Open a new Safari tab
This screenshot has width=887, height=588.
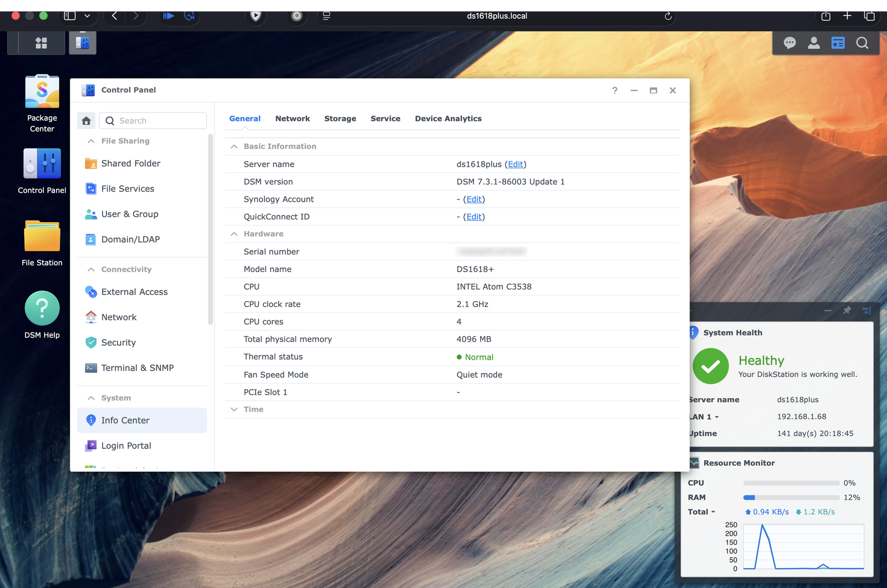point(847,16)
